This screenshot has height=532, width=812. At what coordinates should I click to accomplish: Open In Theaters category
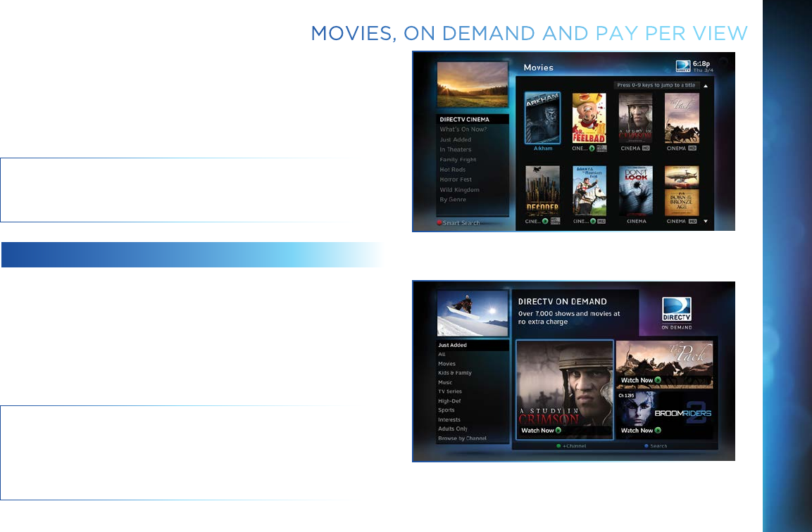[455, 150]
